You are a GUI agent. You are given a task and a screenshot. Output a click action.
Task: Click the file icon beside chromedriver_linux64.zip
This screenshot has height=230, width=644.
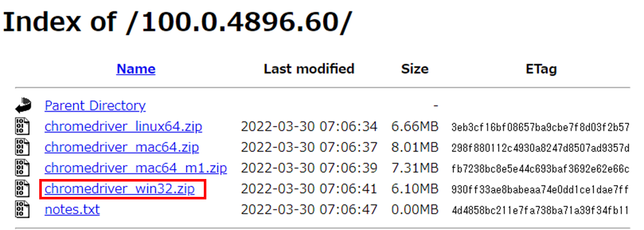22,126
